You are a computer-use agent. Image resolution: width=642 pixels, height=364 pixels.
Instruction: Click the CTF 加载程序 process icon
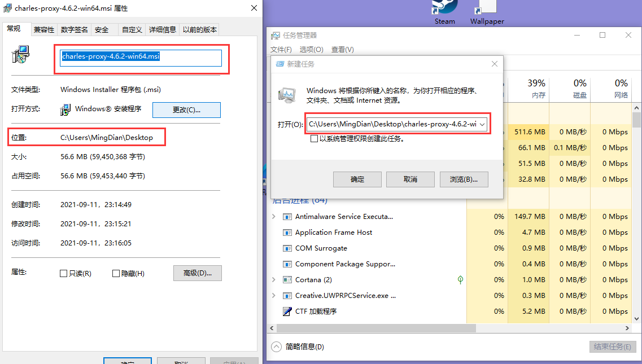287,311
